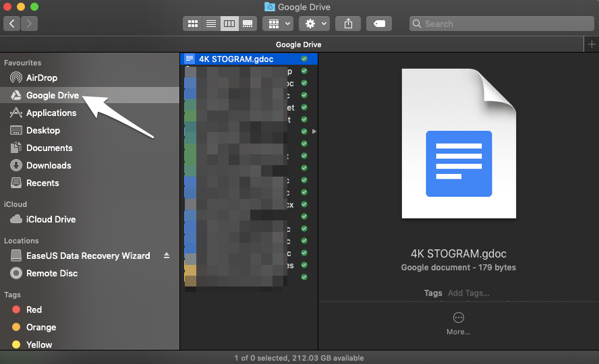
Task: Click the AirDrop radar icon
Action: tap(16, 78)
